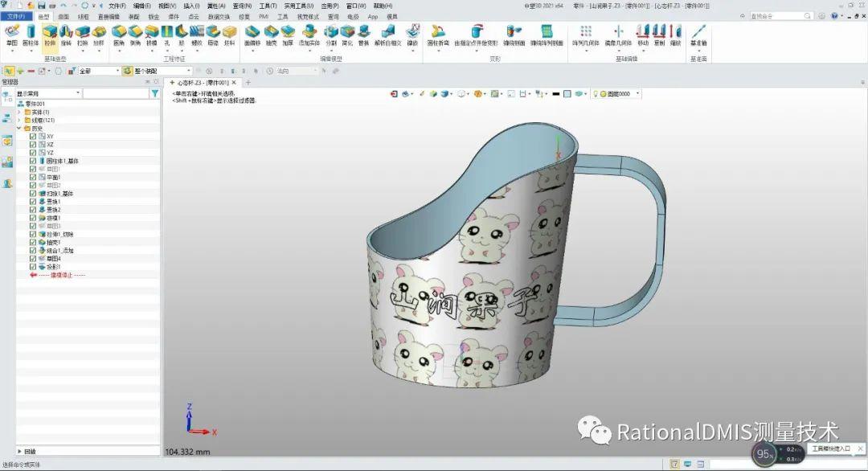The height and width of the screenshot is (471, 868).
Task: Expand the 线框(121) tree folder
Action: 19,120
